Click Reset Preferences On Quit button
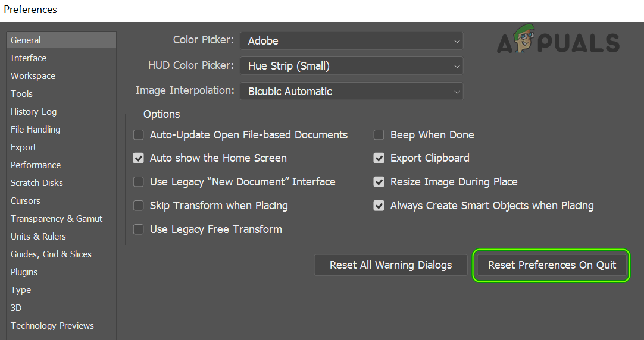The image size is (644, 340). click(x=552, y=265)
